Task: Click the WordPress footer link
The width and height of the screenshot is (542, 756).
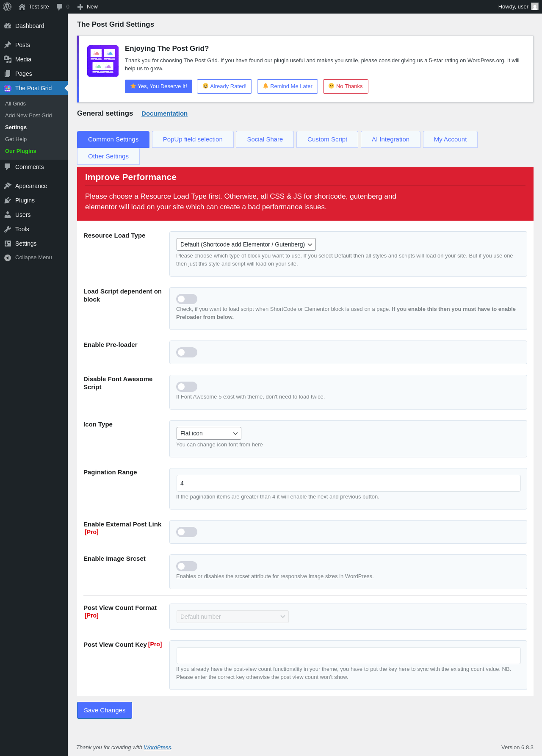Action: tap(158, 748)
